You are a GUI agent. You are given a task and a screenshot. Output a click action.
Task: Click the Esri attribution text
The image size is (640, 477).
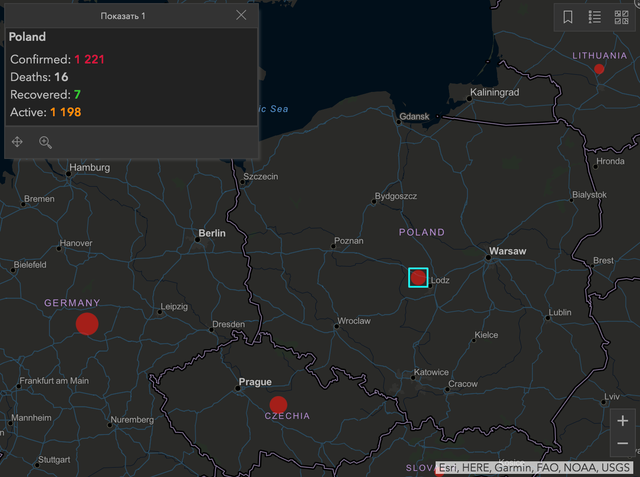point(534,468)
